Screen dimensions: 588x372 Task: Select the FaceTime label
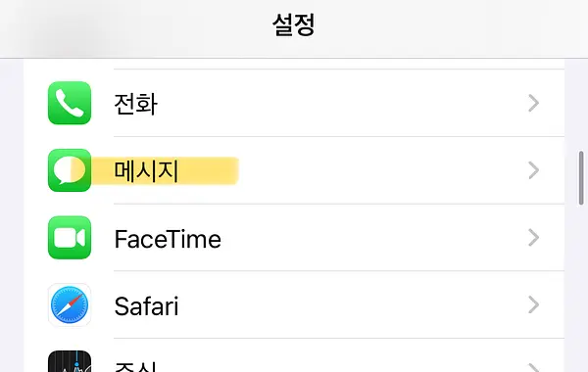(168, 239)
